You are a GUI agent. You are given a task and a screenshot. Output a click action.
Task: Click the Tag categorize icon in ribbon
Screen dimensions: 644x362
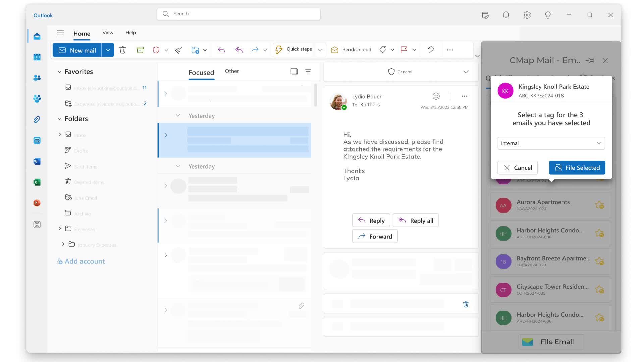[x=383, y=50]
